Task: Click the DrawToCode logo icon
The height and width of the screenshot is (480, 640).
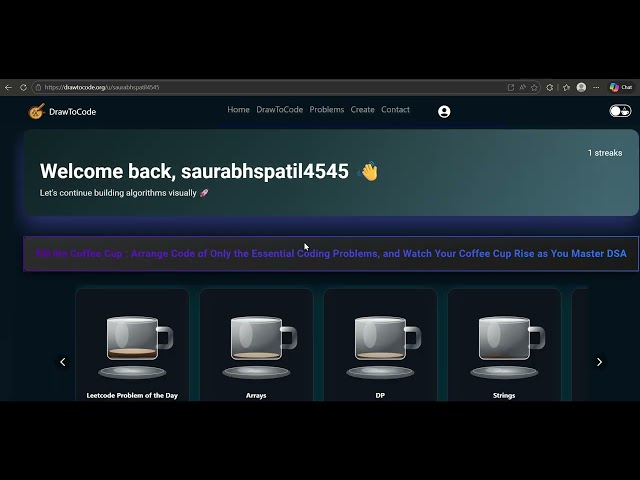Action: [36, 111]
